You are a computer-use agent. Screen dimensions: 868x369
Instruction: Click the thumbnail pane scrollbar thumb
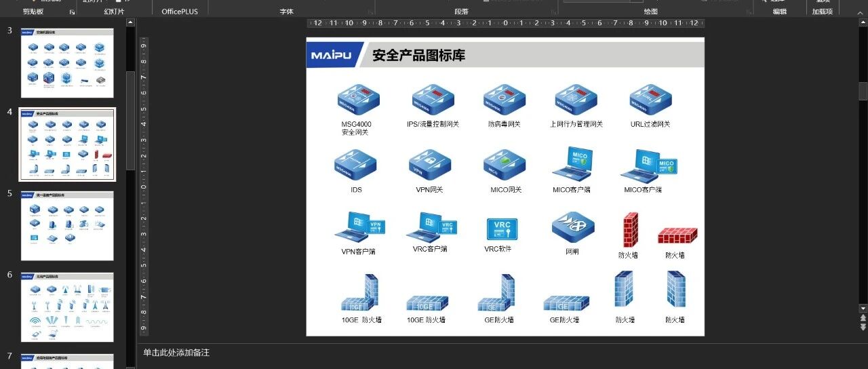pyautogui.click(x=130, y=120)
